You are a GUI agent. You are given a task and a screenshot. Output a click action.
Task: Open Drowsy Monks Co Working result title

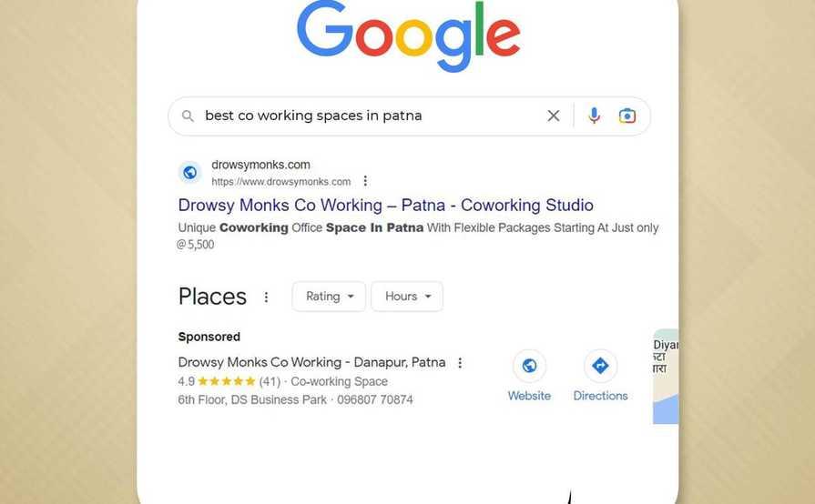tap(385, 206)
